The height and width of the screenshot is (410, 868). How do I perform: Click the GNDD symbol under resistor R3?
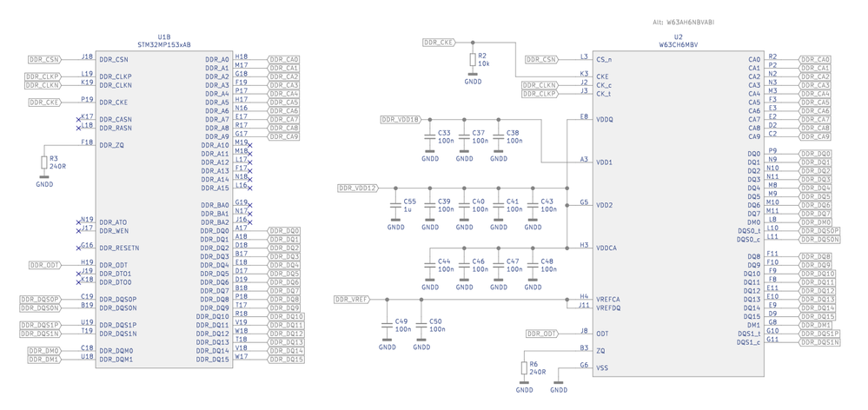(x=44, y=180)
